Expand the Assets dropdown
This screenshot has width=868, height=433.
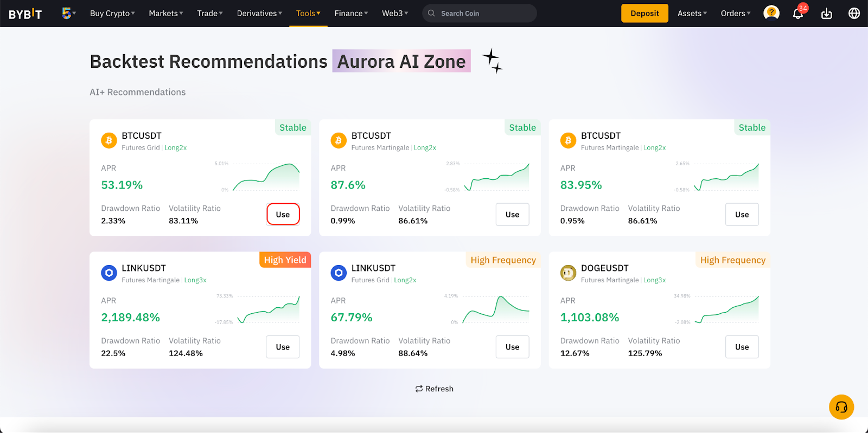[x=692, y=14]
